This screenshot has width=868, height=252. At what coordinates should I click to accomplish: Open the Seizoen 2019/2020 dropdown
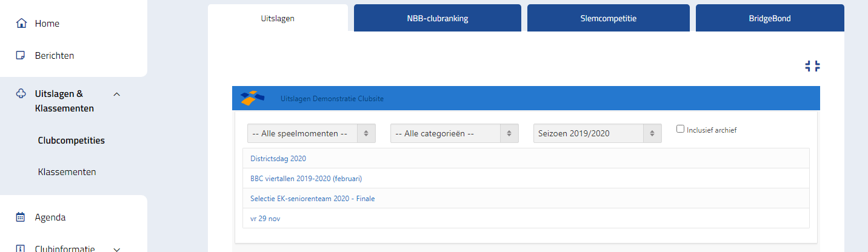tap(597, 133)
